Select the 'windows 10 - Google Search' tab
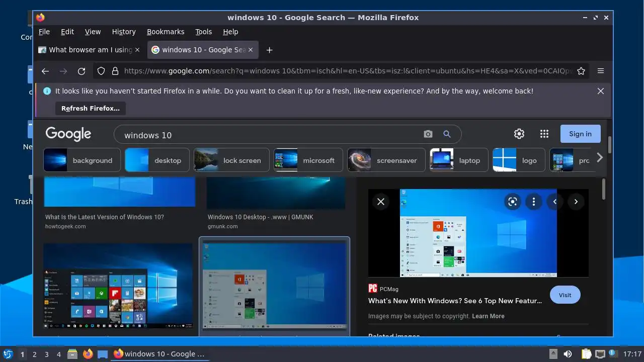This screenshot has width=644, height=362. tap(203, 50)
